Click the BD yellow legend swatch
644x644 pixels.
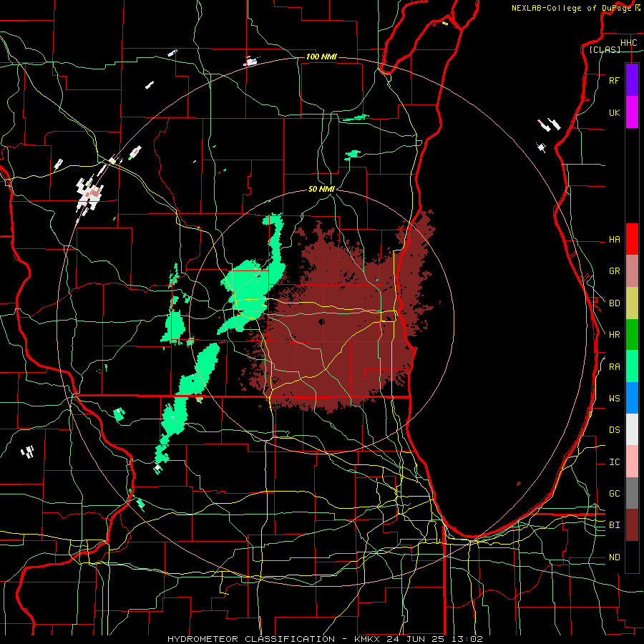pos(632,303)
